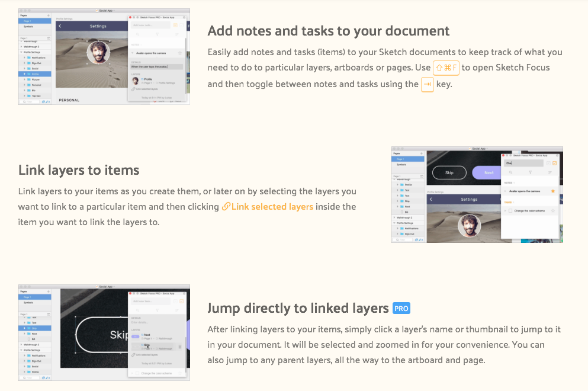
Task: Click the Skip button in the Link layers screenshot
Action: tap(449, 172)
